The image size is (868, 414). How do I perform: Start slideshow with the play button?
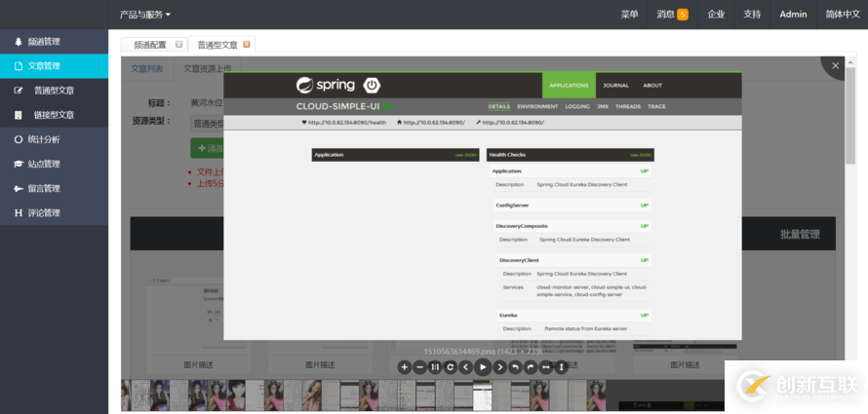484,367
